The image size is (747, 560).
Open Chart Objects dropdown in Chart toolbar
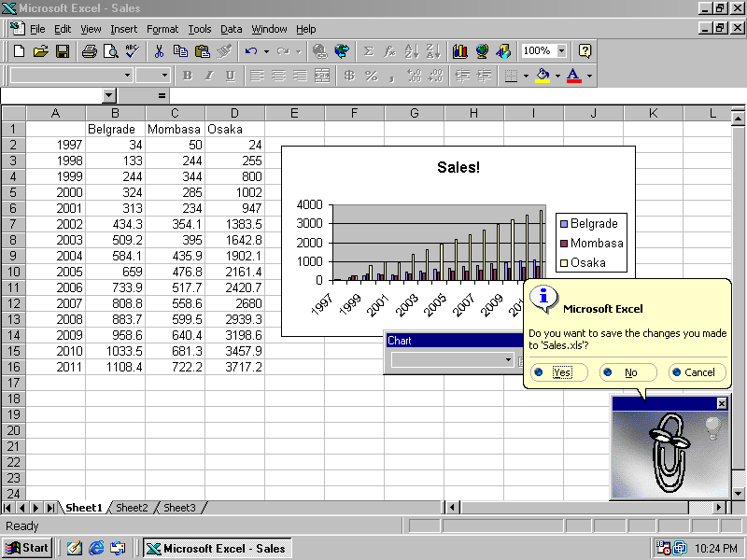click(508, 360)
